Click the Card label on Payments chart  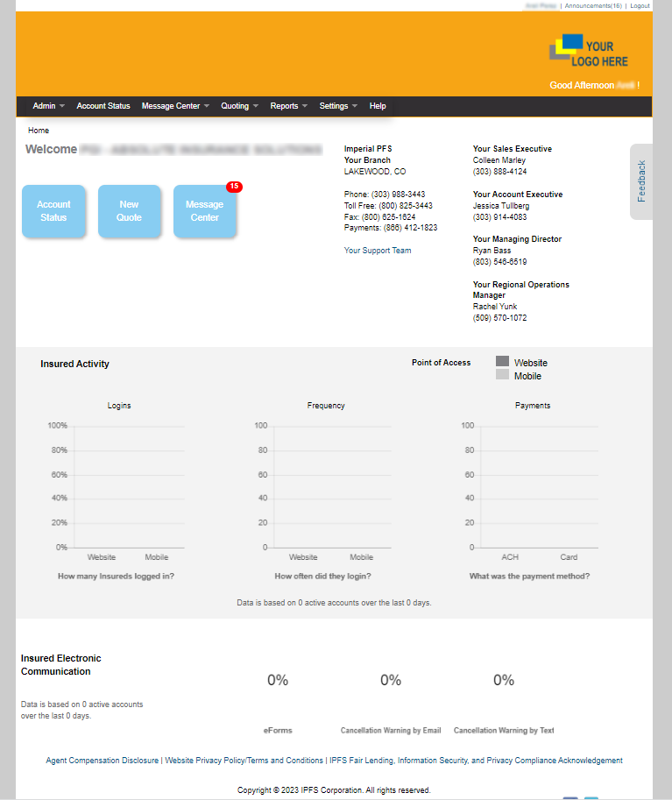[569, 557]
